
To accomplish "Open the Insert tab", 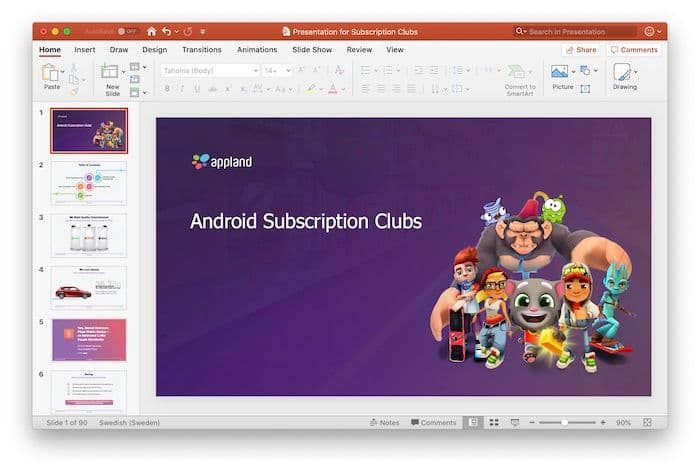I will pos(84,50).
